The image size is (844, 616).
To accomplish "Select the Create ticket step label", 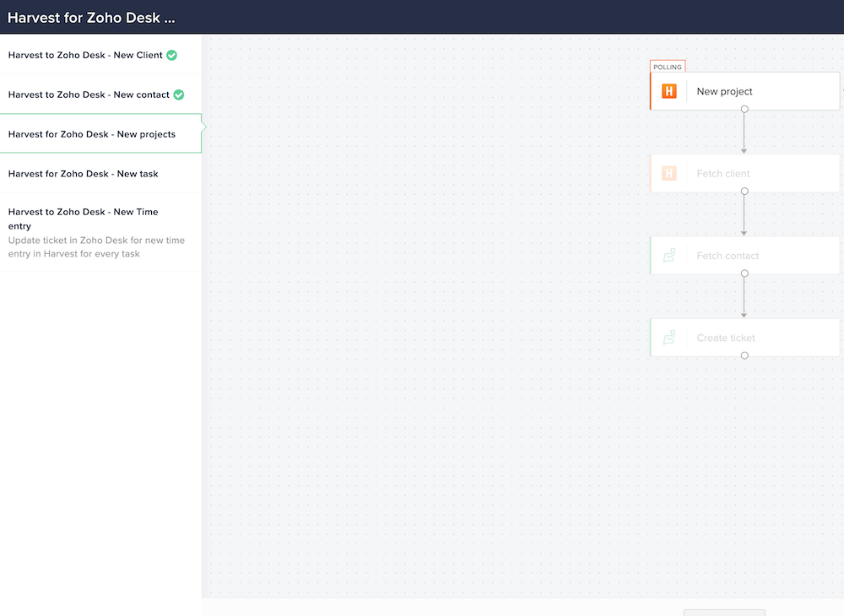I will [726, 338].
